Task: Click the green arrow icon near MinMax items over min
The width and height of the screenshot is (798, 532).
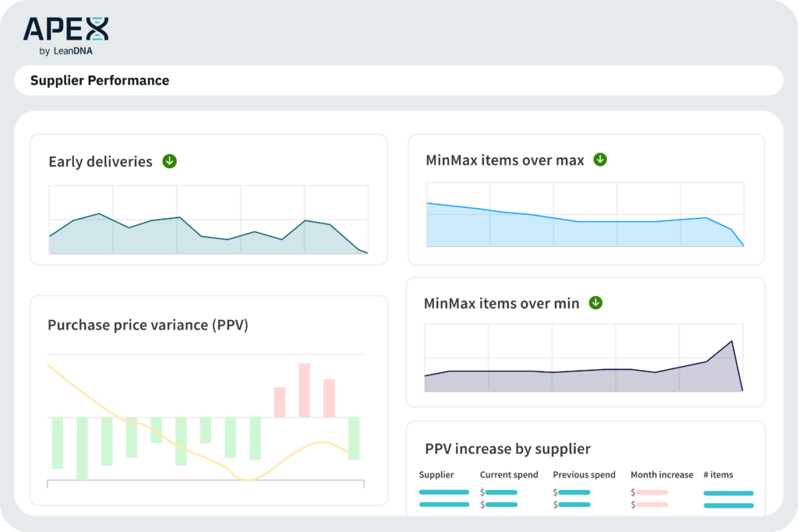Action: point(595,302)
